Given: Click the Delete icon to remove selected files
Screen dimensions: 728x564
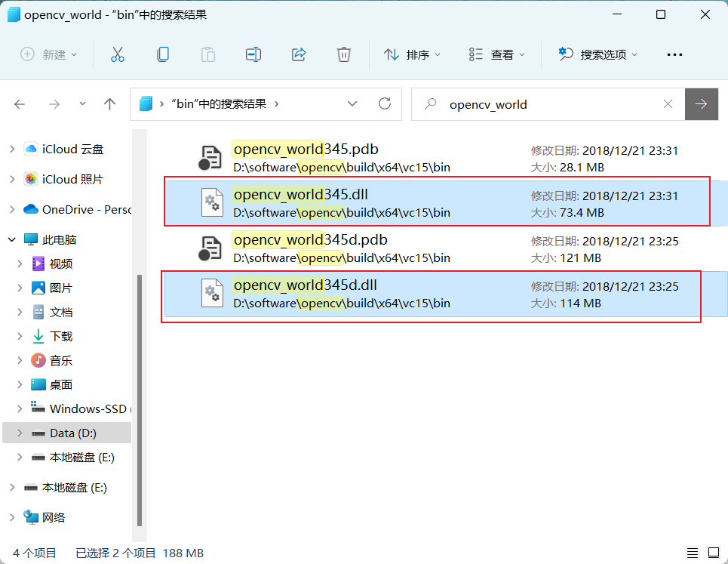Looking at the screenshot, I should (x=344, y=54).
